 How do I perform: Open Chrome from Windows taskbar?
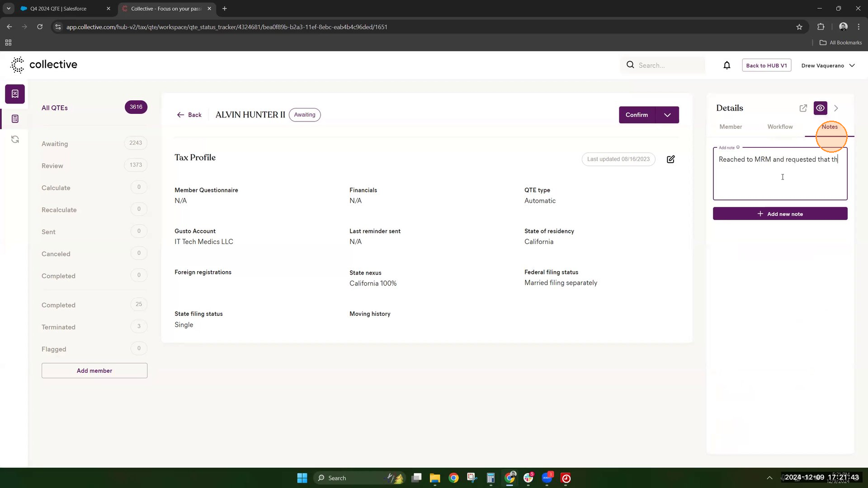pyautogui.click(x=453, y=478)
